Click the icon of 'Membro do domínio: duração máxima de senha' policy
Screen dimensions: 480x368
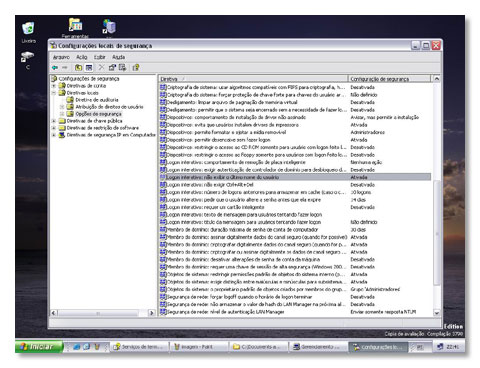point(163,230)
